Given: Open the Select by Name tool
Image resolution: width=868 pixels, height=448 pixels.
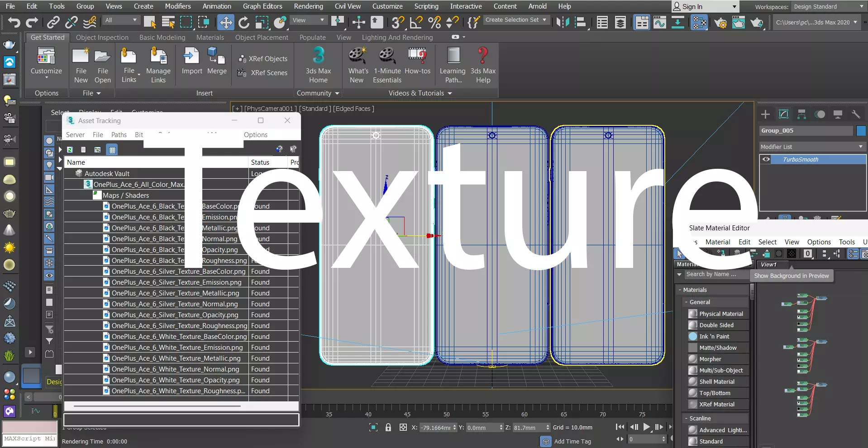Looking at the screenshot, I should (x=168, y=22).
